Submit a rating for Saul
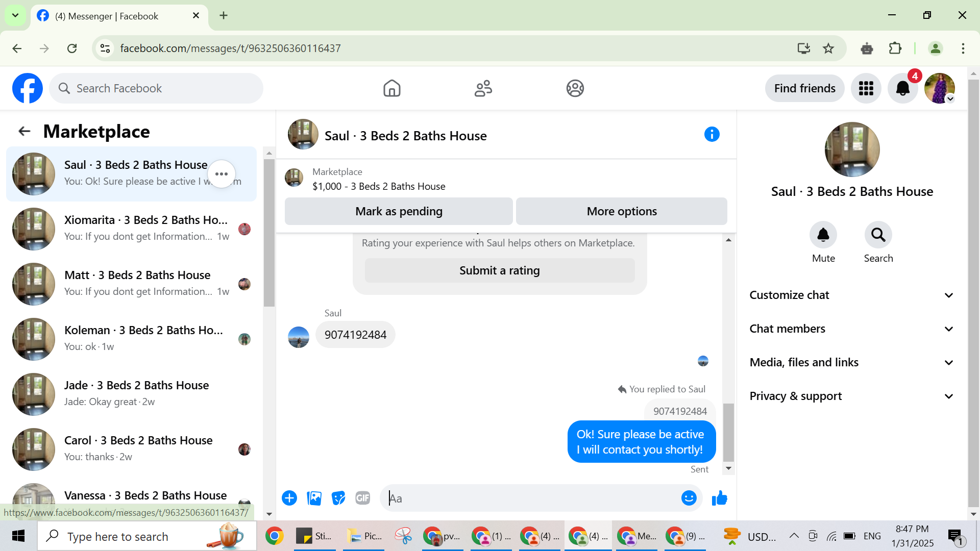This screenshot has height=551, width=980. pos(500,270)
